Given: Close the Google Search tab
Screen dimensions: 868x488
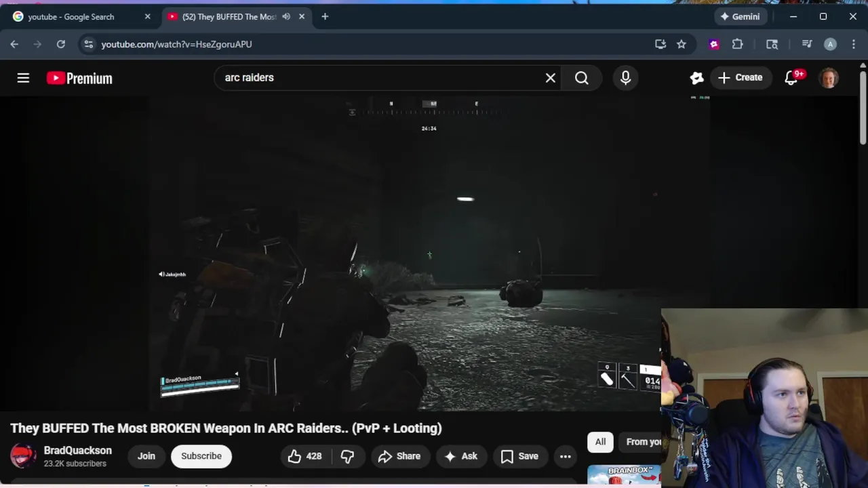Looking at the screenshot, I should pos(148,17).
